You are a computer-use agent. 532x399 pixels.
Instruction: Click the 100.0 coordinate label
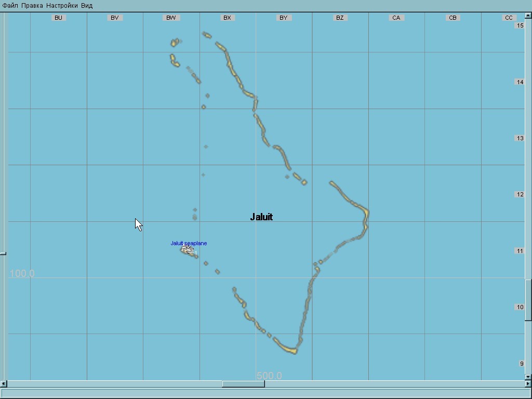pyautogui.click(x=22, y=273)
